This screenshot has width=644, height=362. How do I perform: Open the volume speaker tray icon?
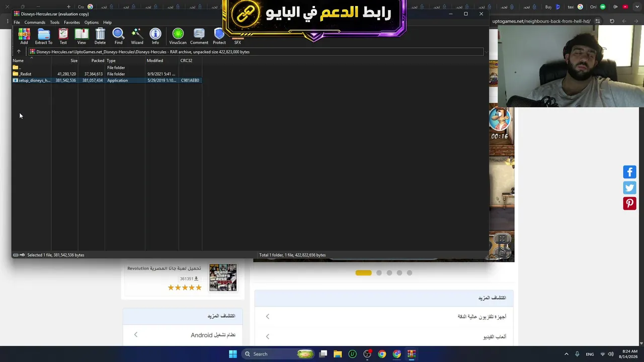(x=611, y=354)
